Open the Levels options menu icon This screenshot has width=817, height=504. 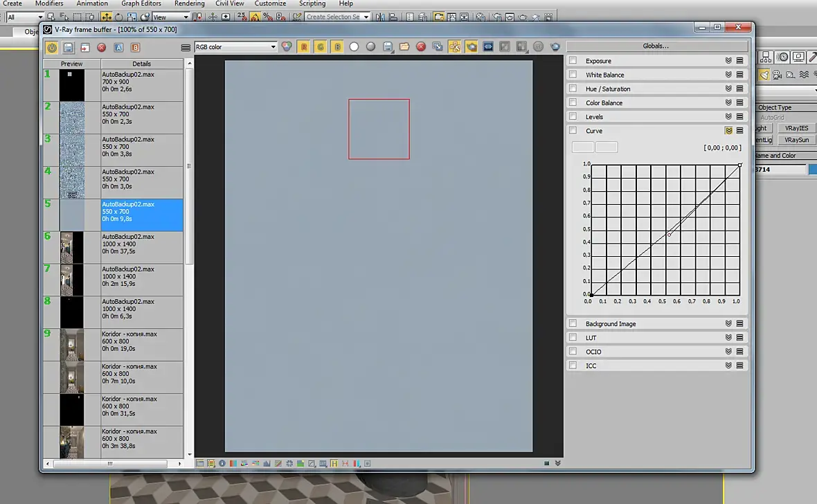tap(740, 117)
